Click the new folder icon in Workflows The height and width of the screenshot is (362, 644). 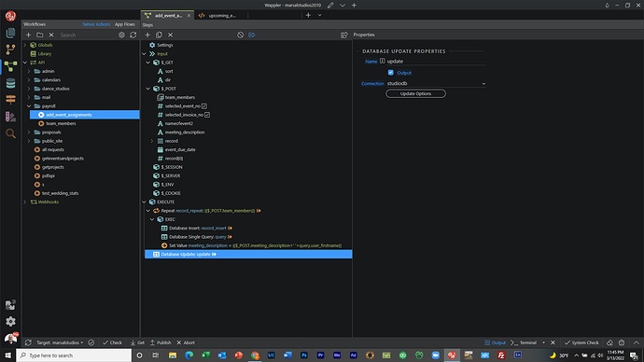tap(40, 35)
